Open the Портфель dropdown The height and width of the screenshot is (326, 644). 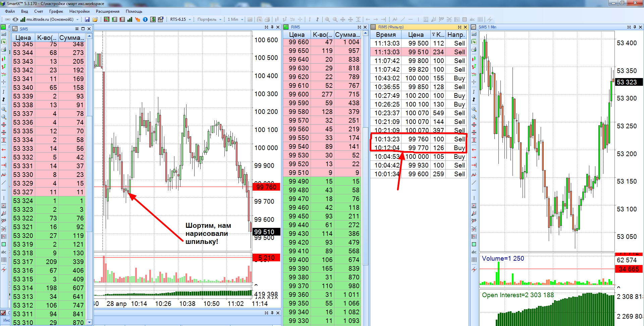(x=220, y=19)
